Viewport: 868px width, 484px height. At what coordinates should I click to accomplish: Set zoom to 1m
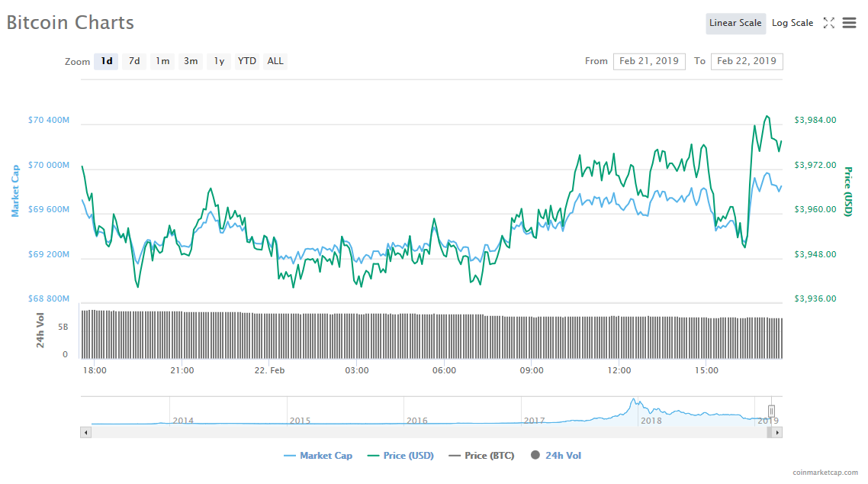162,61
